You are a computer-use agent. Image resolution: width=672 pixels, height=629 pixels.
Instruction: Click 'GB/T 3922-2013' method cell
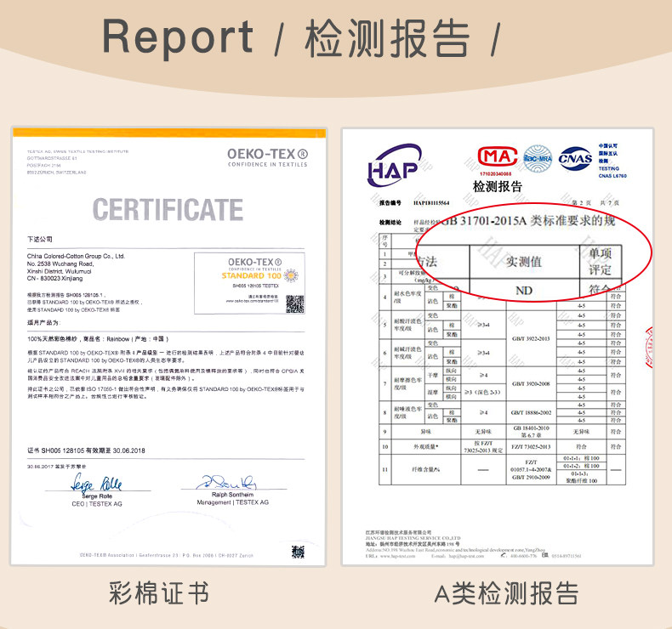pyautogui.click(x=531, y=338)
